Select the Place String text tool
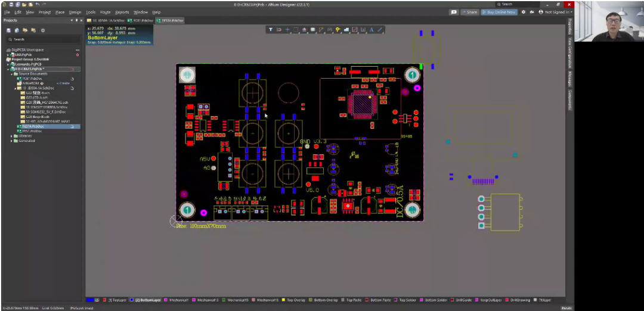The image size is (644, 311). click(x=371, y=29)
